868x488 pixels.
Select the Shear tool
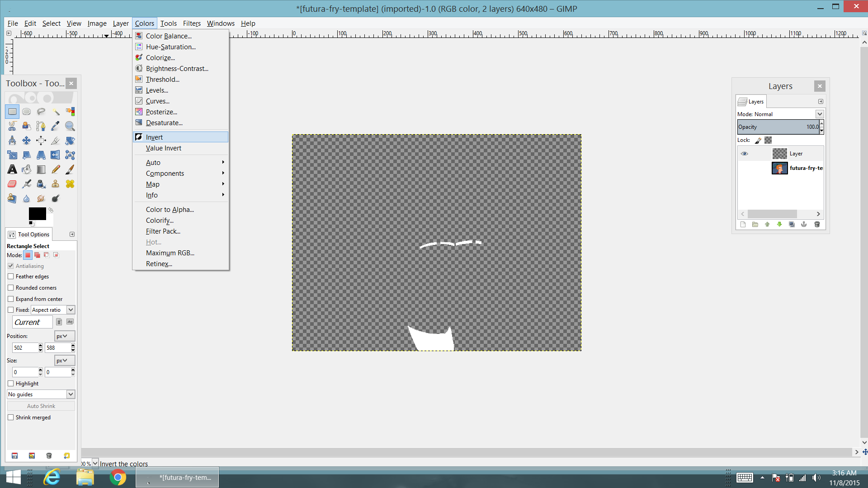click(x=27, y=155)
